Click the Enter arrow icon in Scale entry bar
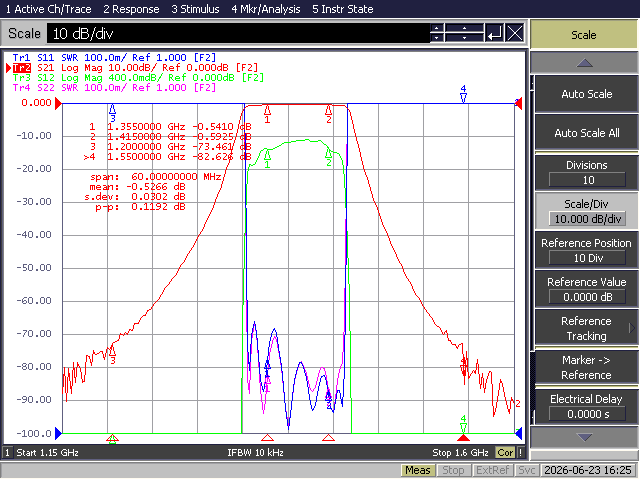640x480 pixels. 494,33
